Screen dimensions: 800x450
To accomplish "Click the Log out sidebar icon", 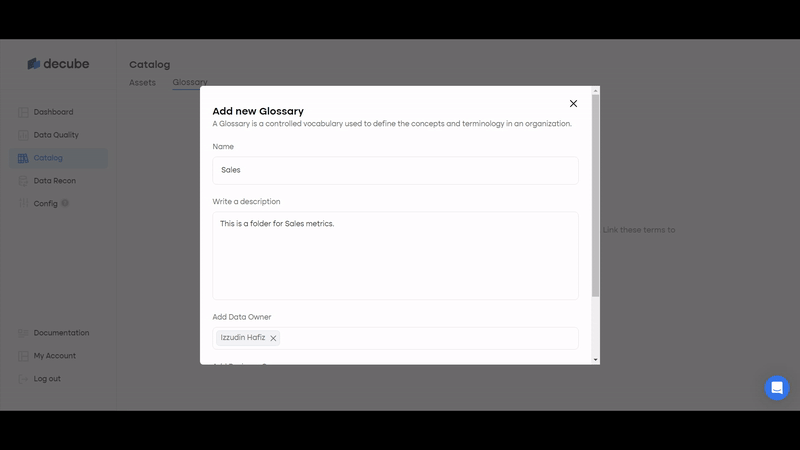I will coord(23,379).
